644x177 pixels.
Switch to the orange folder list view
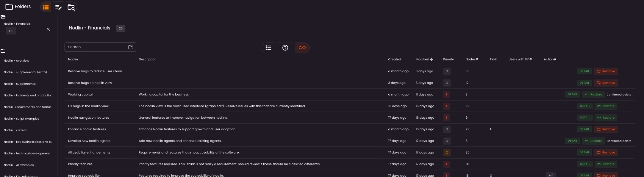46,7
